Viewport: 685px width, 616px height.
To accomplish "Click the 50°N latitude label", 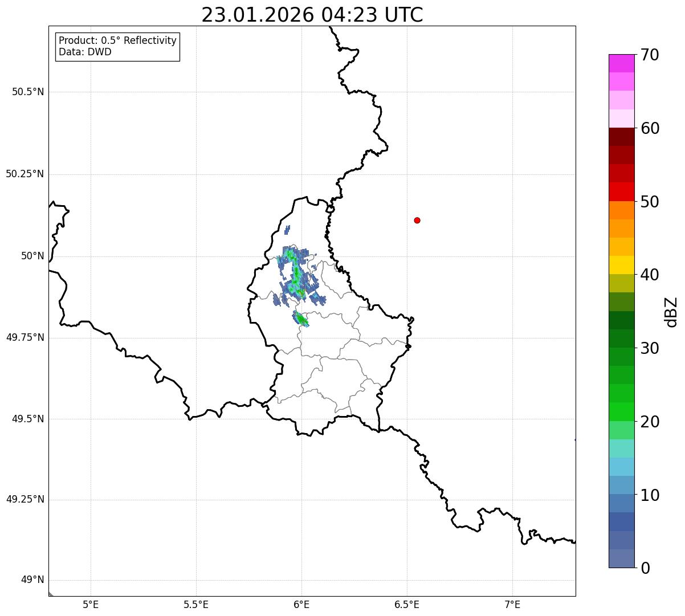I will [32, 256].
